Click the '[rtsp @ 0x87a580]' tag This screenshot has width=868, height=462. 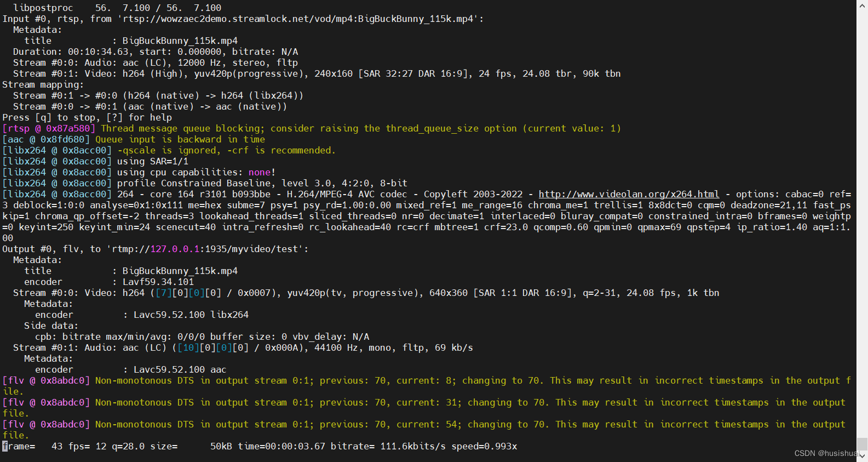[49, 128]
